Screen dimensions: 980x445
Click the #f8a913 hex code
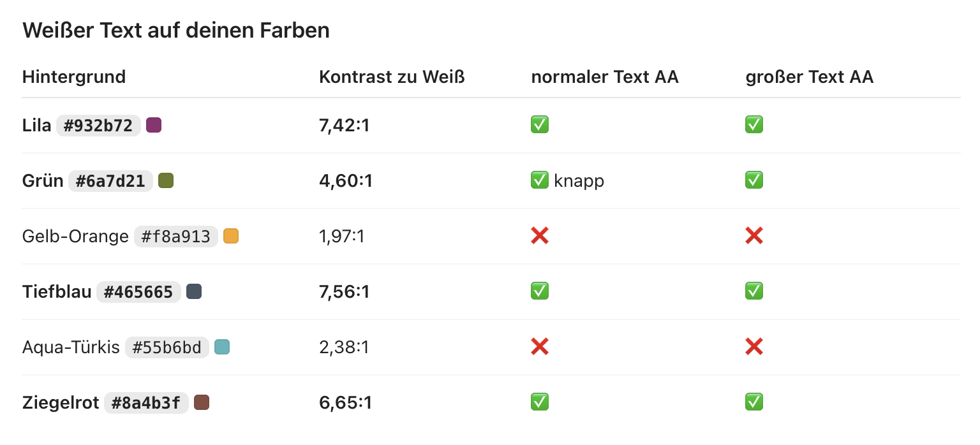click(176, 237)
